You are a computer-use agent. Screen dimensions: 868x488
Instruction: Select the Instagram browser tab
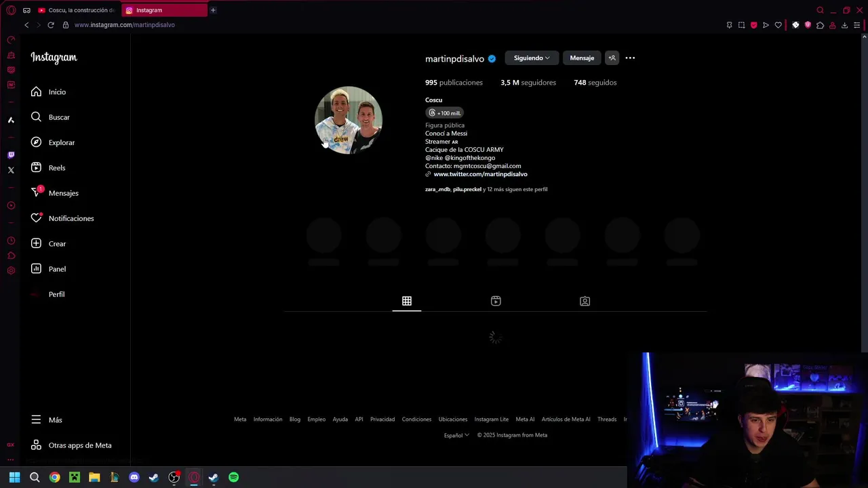coord(165,10)
